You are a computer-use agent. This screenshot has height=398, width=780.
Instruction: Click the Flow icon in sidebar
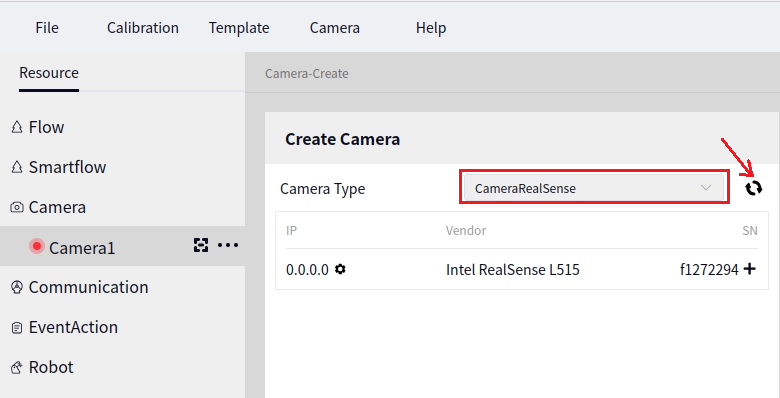coord(17,127)
